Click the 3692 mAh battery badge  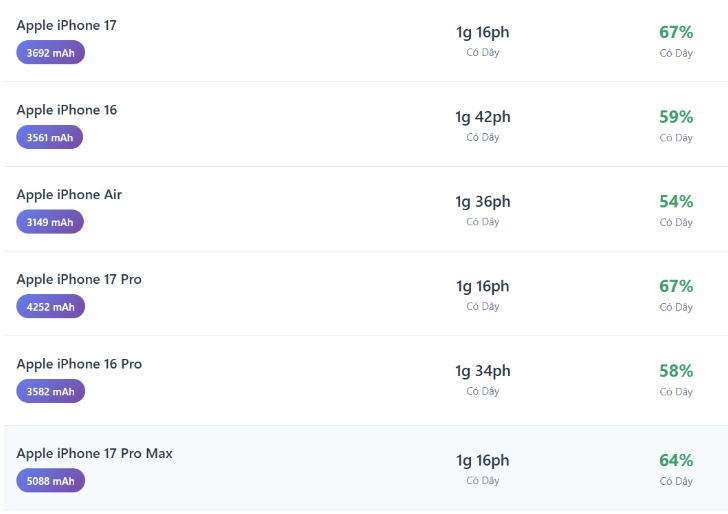50,52
